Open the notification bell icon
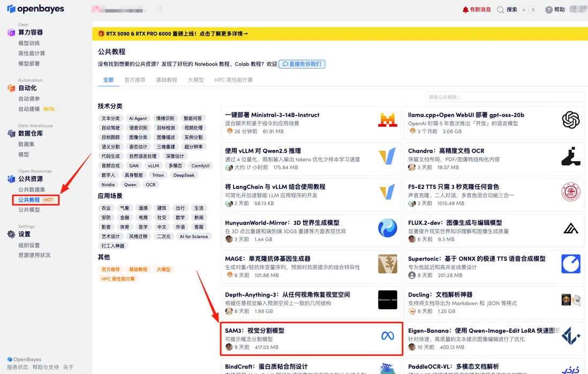The width and height of the screenshot is (588, 374). click(465, 10)
